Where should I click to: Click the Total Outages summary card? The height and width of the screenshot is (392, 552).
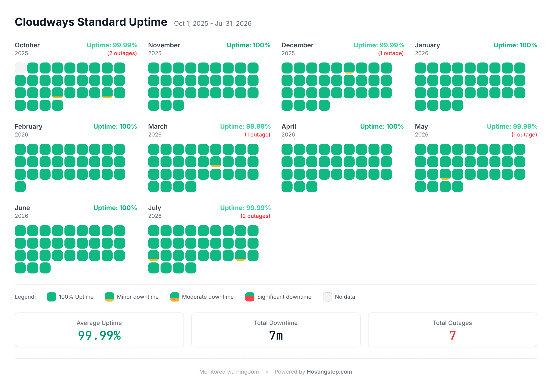(x=452, y=330)
